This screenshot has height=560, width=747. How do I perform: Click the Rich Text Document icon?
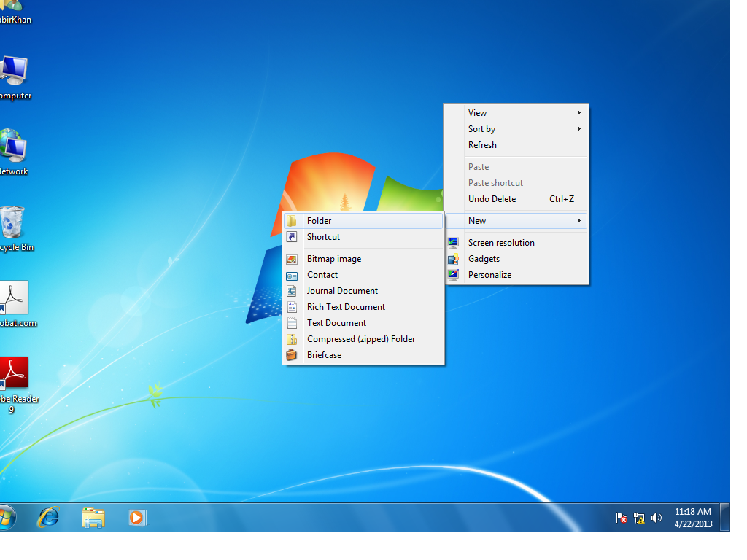point(292,307)
